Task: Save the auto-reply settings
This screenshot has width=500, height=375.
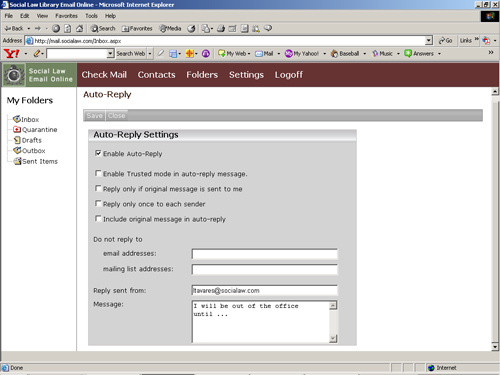Action: [94, 116]
